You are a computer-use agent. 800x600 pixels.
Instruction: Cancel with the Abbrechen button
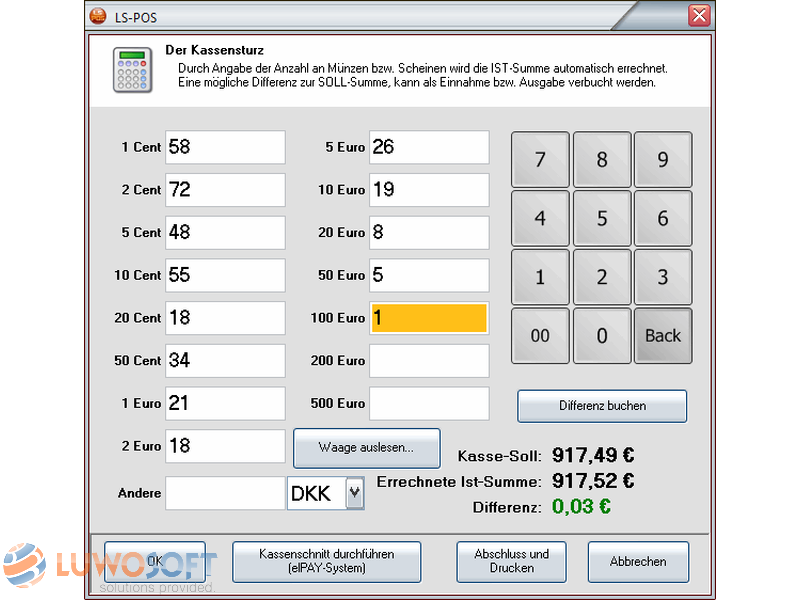tap(638, 561)
